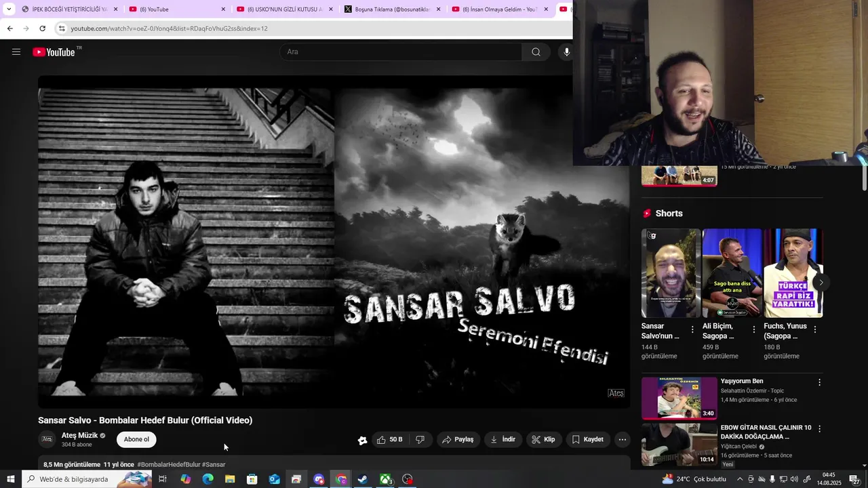Download the video with İndir

pyautogui.click(x=503, y=439)
